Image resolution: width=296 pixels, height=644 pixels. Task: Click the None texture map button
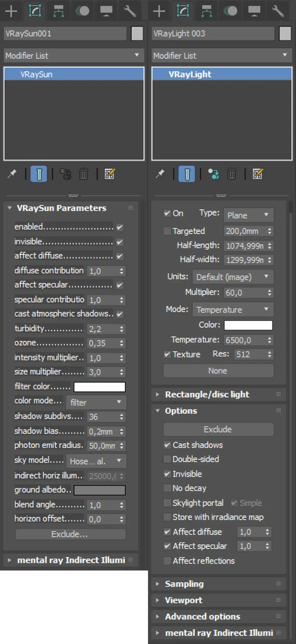pos(218,371)
